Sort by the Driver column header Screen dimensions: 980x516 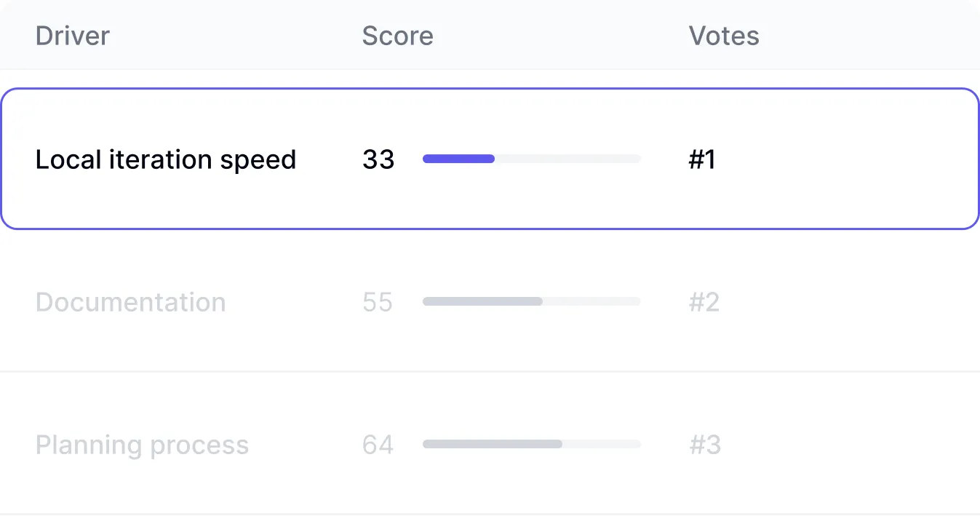pyautogui.click(x=73, y=36)
